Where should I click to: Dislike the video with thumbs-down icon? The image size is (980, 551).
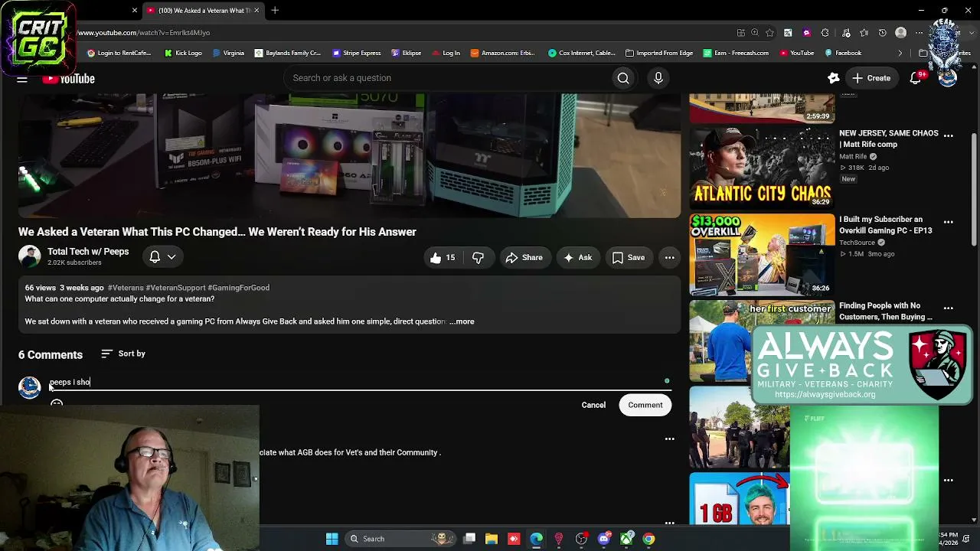click(x=478, y=258)
